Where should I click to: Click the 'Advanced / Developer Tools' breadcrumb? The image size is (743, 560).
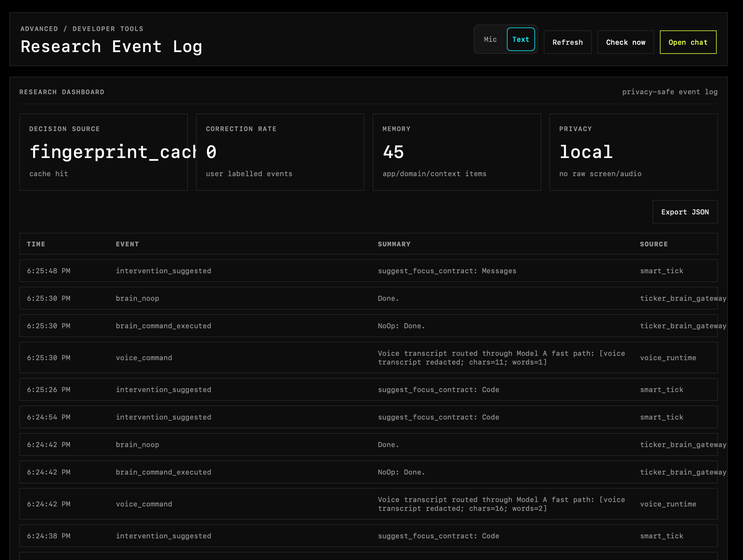(82, 29)
